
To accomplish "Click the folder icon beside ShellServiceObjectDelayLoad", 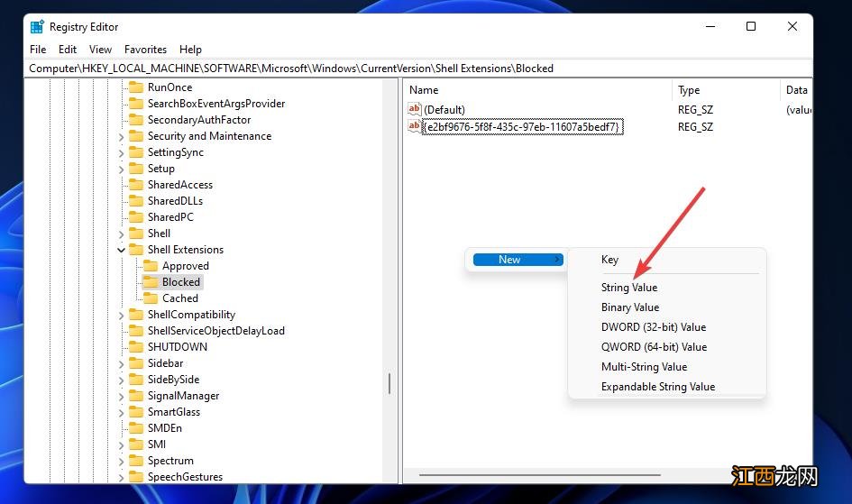I will point(136,331).
